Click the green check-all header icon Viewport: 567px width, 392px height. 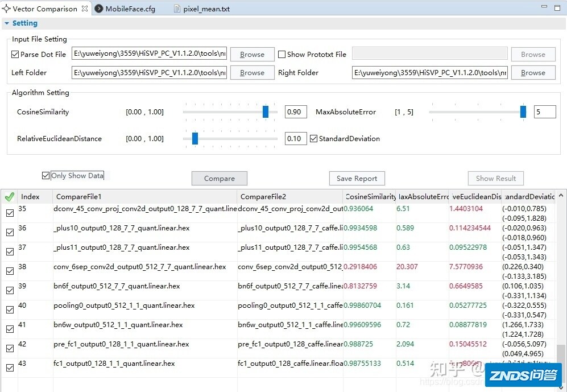(10, 197)
